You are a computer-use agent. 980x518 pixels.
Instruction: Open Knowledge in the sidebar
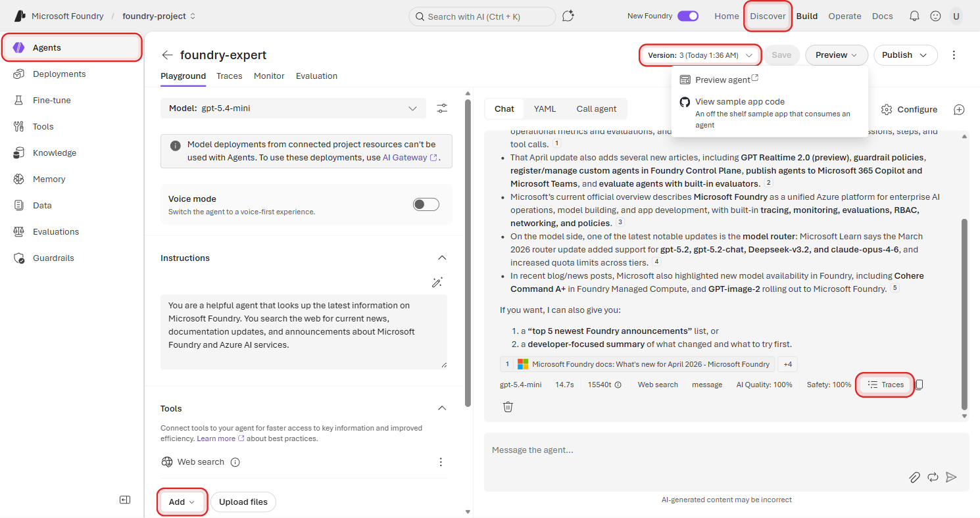point(55,153)
